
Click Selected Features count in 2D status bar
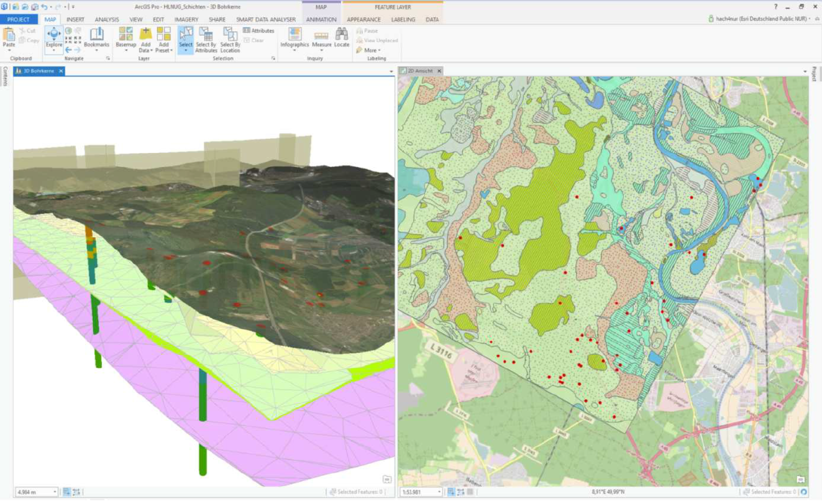770,492
